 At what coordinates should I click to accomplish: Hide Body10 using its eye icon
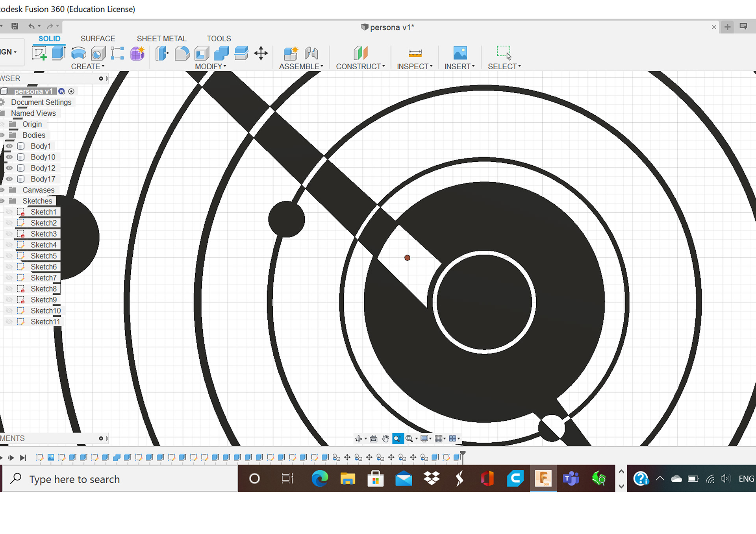click(9, 157)
